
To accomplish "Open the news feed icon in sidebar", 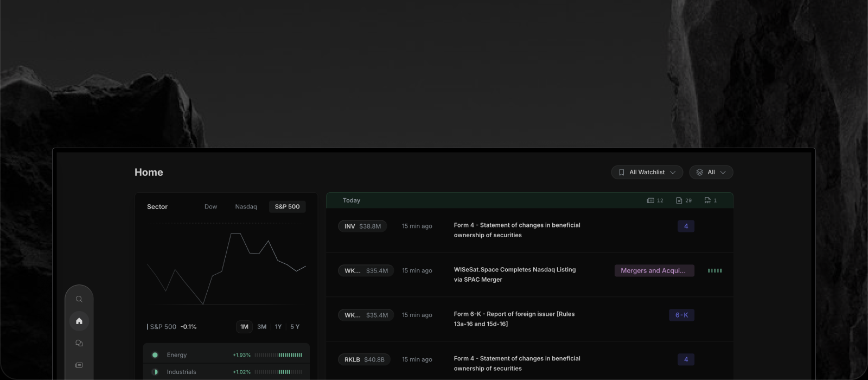I will click(79, 365).
